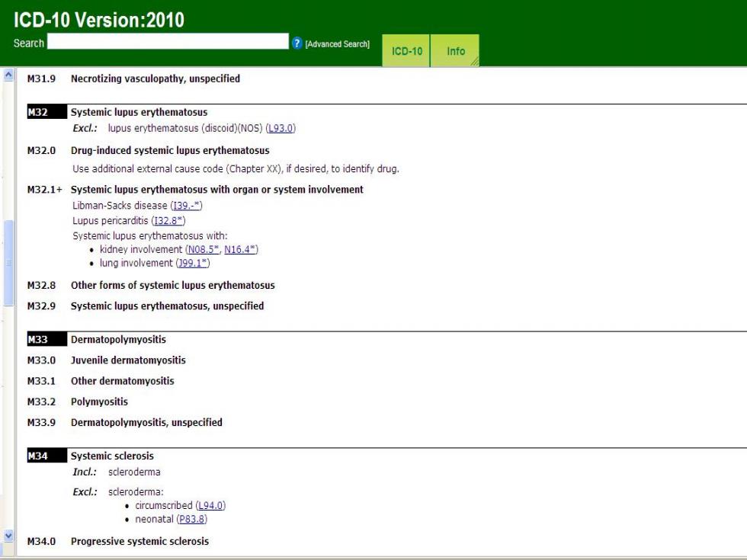This screenshot has width=747, height=560.
Task: Click 'Systemic lupus erythematosus with organ' heading
Action: pos(216,190)
